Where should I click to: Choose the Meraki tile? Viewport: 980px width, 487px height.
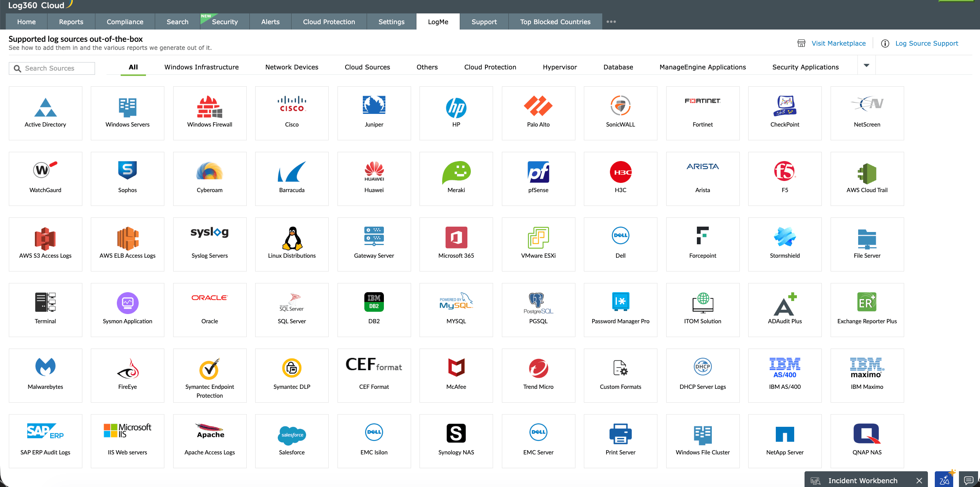(x=456, y=179)
